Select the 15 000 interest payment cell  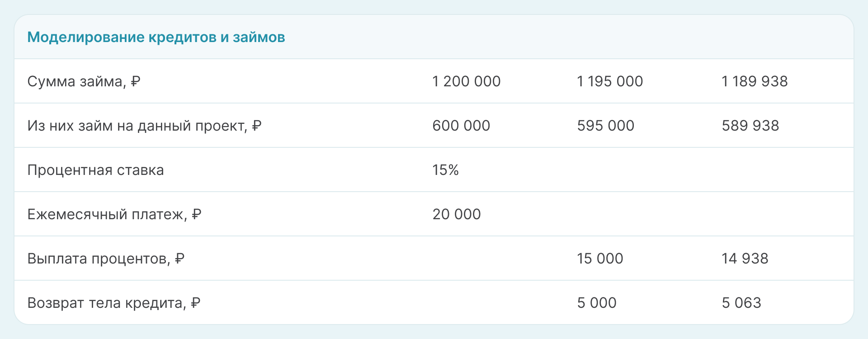point(599,259)
